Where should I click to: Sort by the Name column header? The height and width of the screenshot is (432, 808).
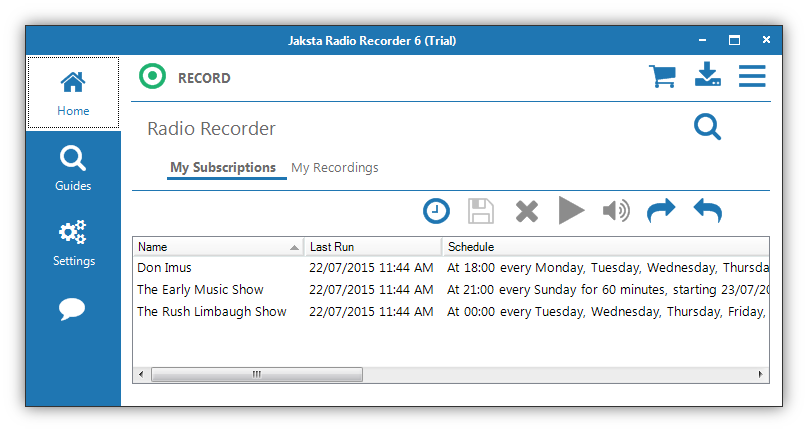click(x=218, y=247)
